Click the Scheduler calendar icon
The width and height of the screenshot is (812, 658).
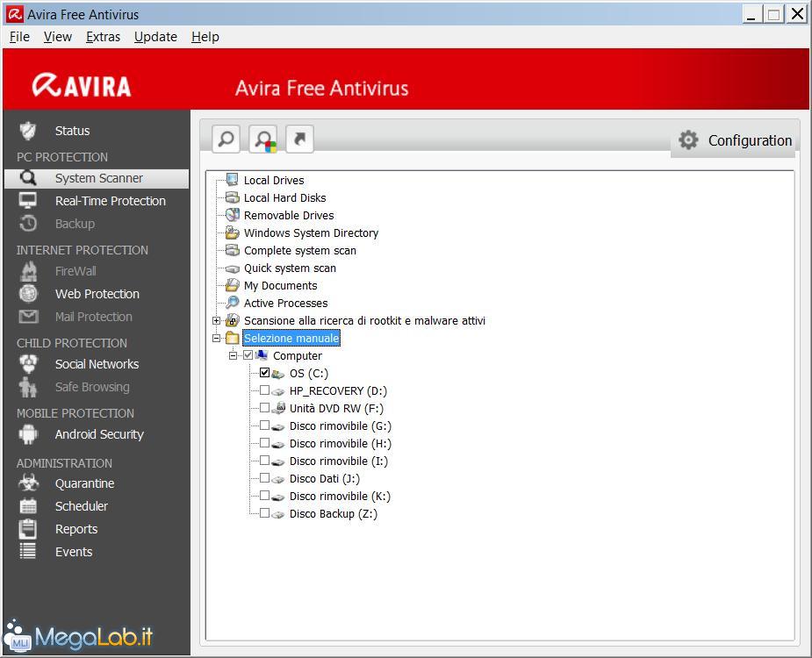click(x=28, y=506)
